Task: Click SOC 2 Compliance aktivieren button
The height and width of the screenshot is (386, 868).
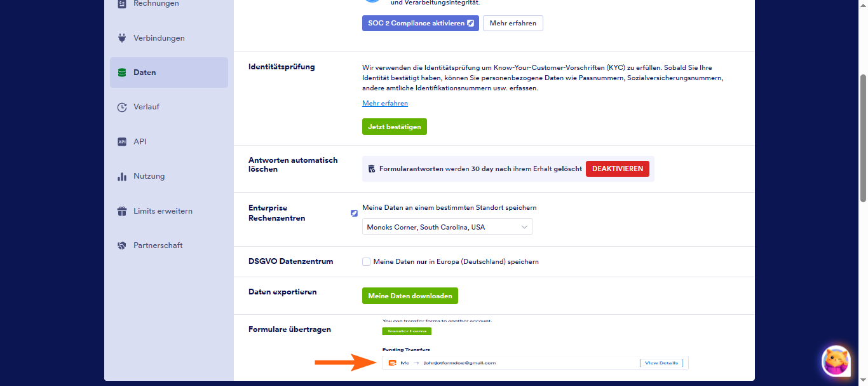Action: point(421,24)
